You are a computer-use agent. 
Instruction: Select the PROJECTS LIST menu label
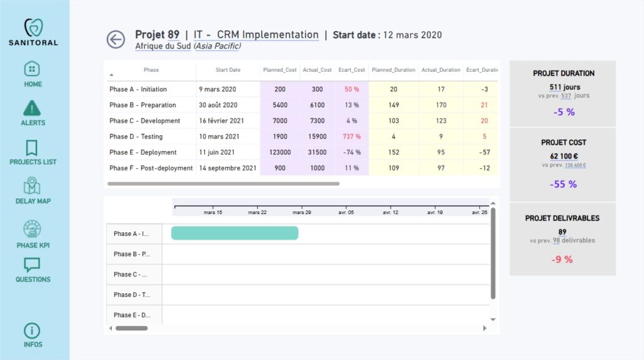coord(33,162)
